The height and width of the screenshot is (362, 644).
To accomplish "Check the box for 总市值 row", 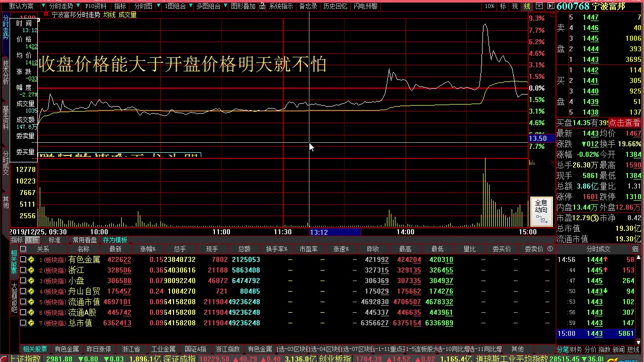I will (x=23, y=323).
